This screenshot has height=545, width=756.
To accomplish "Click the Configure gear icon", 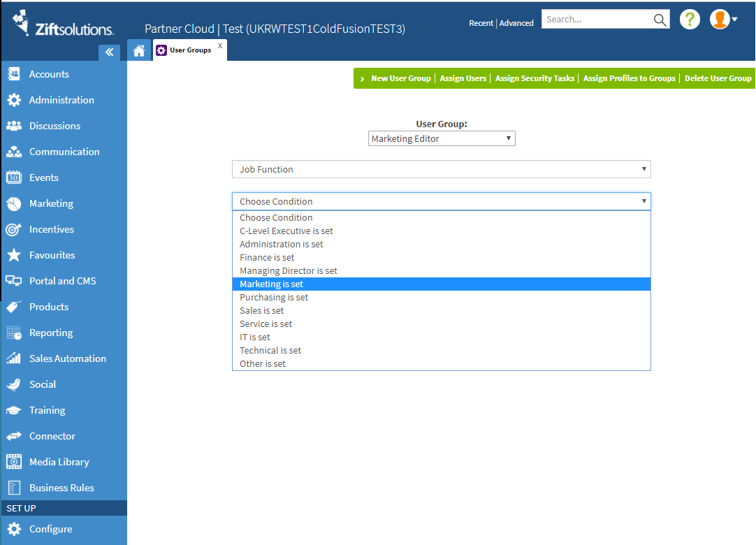I will pos(14,529).
